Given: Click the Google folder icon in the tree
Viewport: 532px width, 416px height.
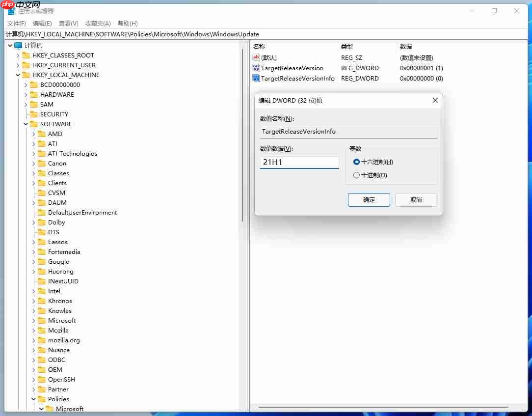Looking at the screenshot, I should pos(41,261).
